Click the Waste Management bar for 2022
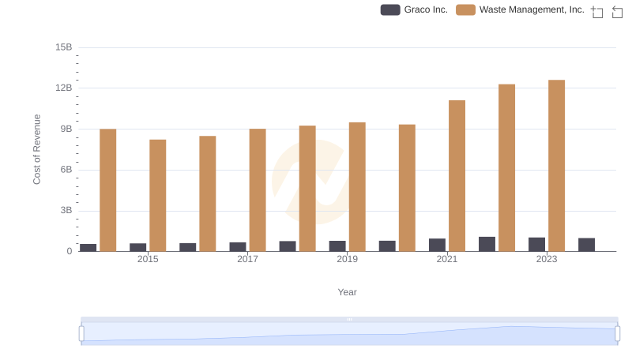 506,167
